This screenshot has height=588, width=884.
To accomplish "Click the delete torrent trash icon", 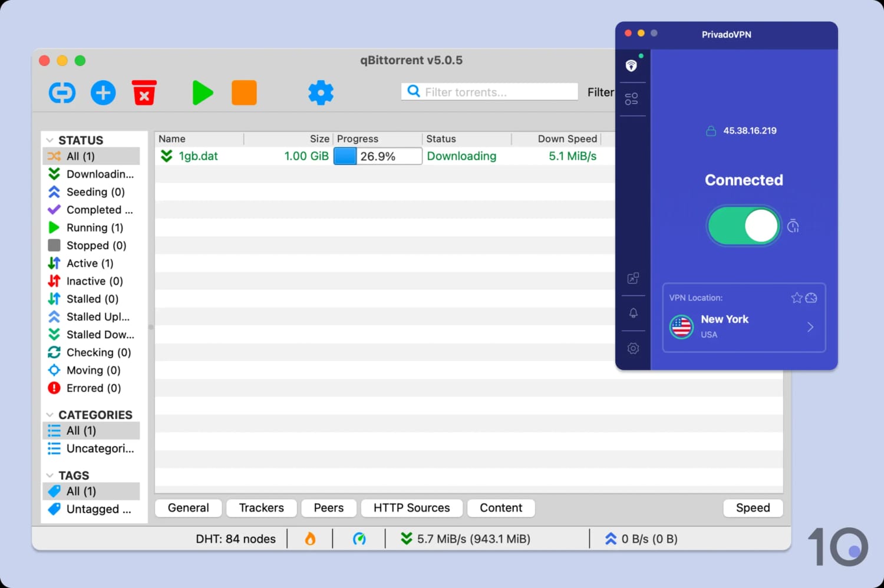I will pos(144,93).
